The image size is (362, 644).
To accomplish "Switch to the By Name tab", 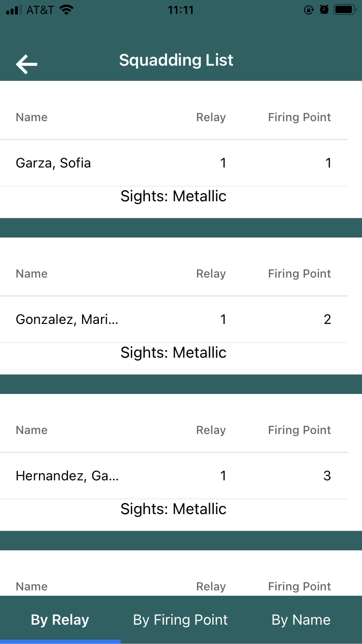I will [301, 620].
